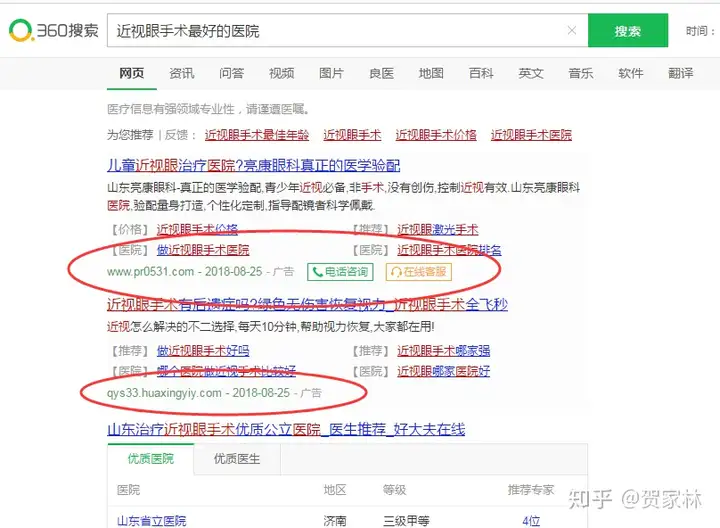Focus the search input field
720x528 pixels.
(x=347, y=30)
